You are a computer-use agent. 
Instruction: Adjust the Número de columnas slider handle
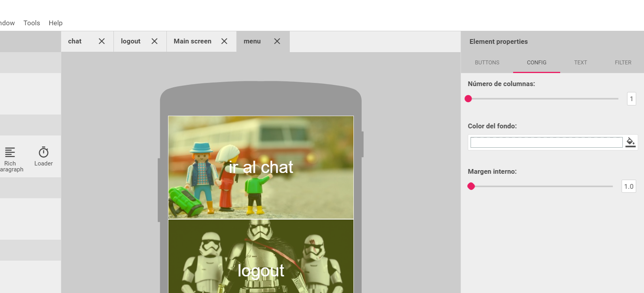pyautogui.click(x=468, y=99)
